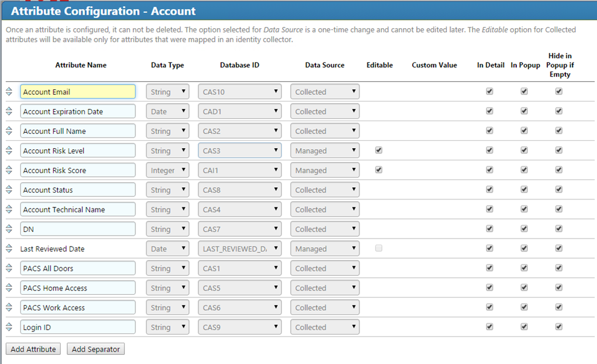Click the reorder icon beside Last Reviewed Date
Image resolution: width=597 pixels, height=364 pixels.
click(9, 248)
